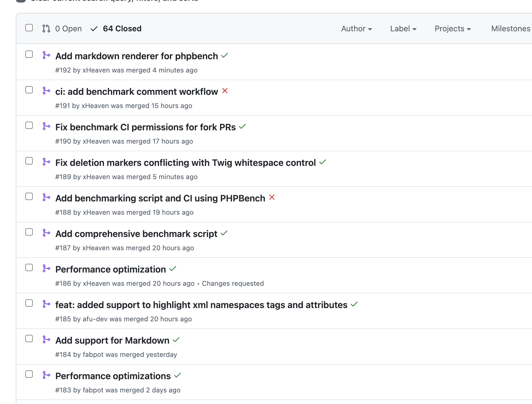Click success checkmark beside Performance optimization #186
This screenshot has width=532, height=404.
(173, 269)
